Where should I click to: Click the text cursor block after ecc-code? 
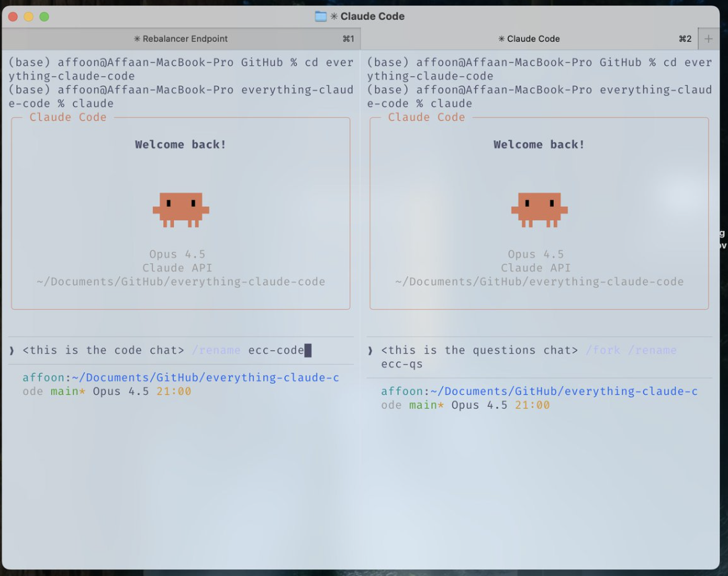coord(308,350)
